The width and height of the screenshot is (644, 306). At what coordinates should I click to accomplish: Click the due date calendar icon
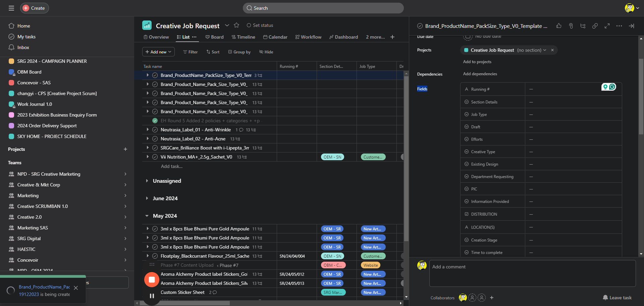pyautogui.click(x=468, y=37)
